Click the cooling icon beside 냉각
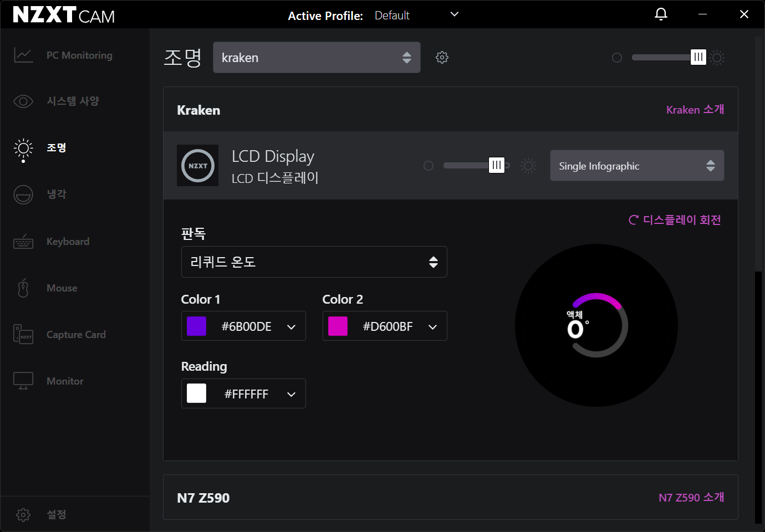 (x=23, y=195)
